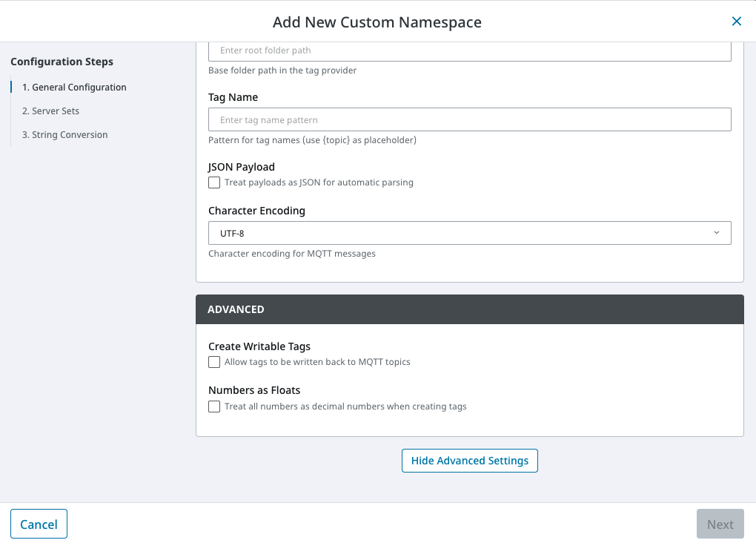
Task: Click the Next button
Action: (x=720, y=524)
